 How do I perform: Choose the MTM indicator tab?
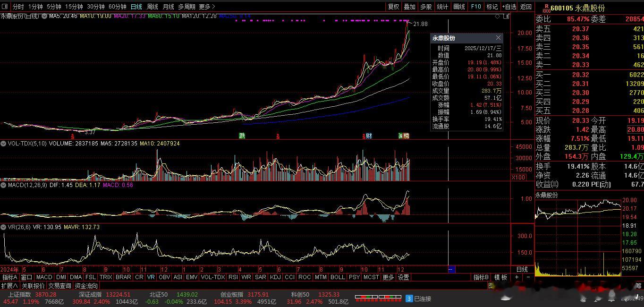click(x=321, y=277)
